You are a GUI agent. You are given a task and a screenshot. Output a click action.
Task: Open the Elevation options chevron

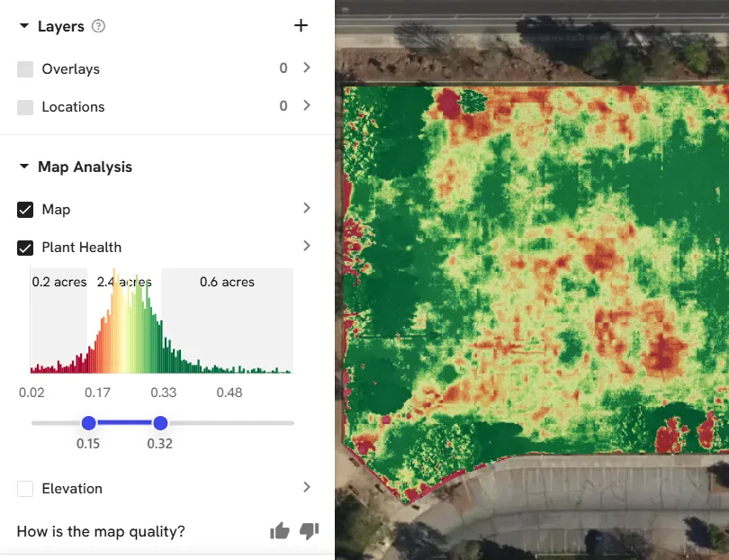[306, 487]
